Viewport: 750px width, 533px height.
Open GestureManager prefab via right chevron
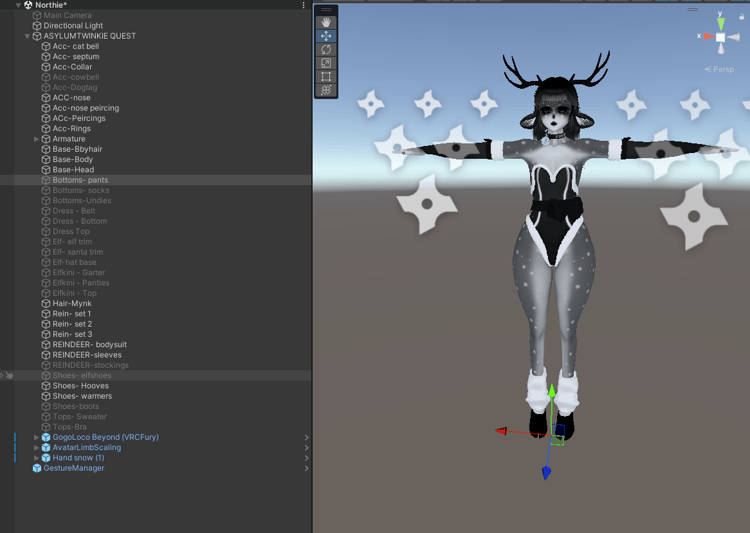307,468
